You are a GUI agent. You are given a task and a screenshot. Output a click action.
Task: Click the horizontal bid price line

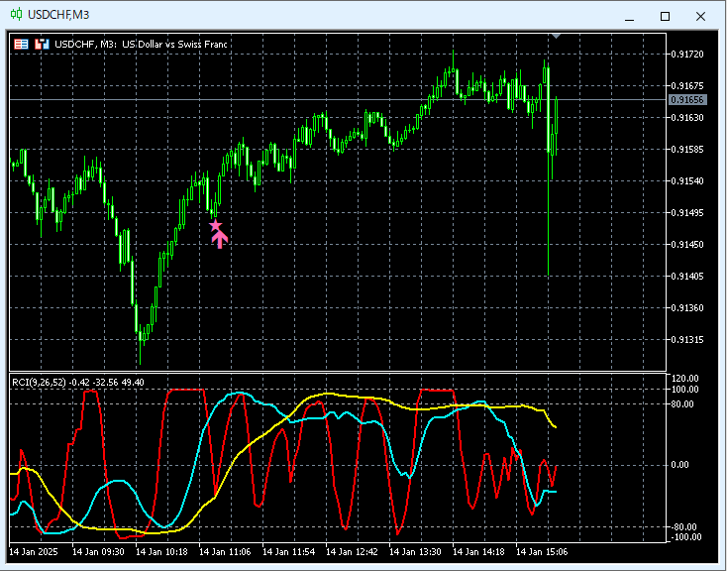(338, 99)
